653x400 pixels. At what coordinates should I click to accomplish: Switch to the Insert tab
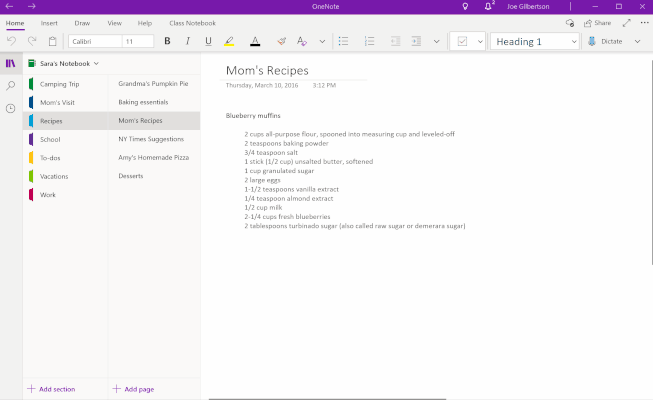(x=49, y=23)
